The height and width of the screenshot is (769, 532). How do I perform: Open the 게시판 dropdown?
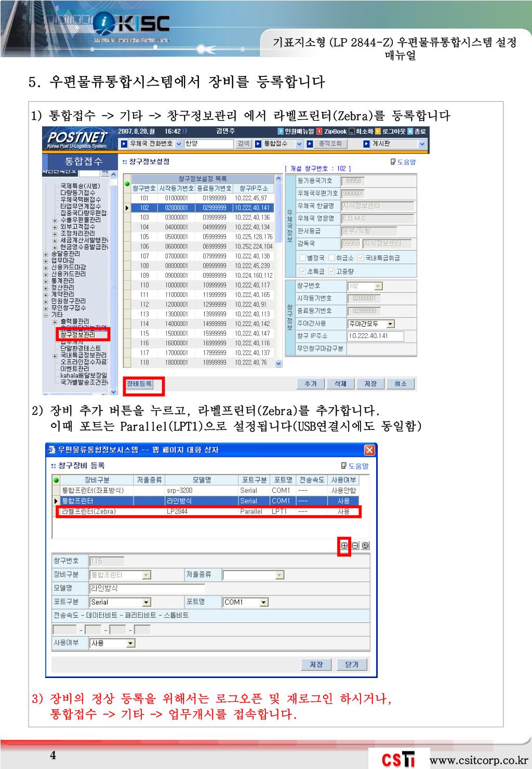pos(422,144)
